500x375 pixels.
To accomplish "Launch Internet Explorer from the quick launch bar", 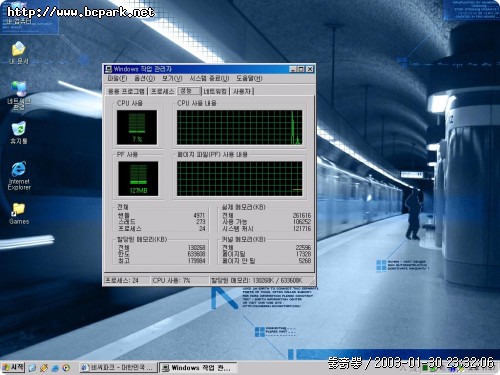I will coord(55,368).
